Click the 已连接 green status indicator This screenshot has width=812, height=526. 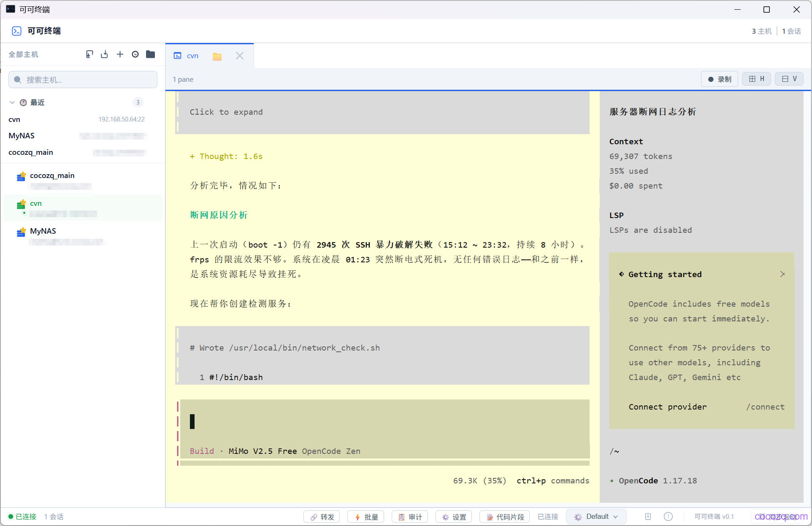[22, 517]
